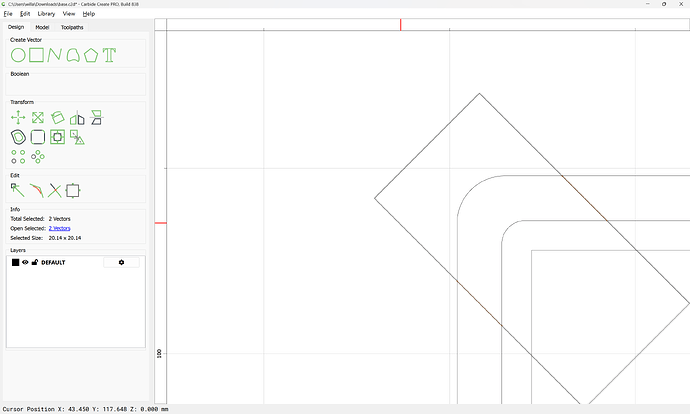Click the Move transform tool
Image resolution: width=690 pixels, height=414 pixels.
(18, 118)
